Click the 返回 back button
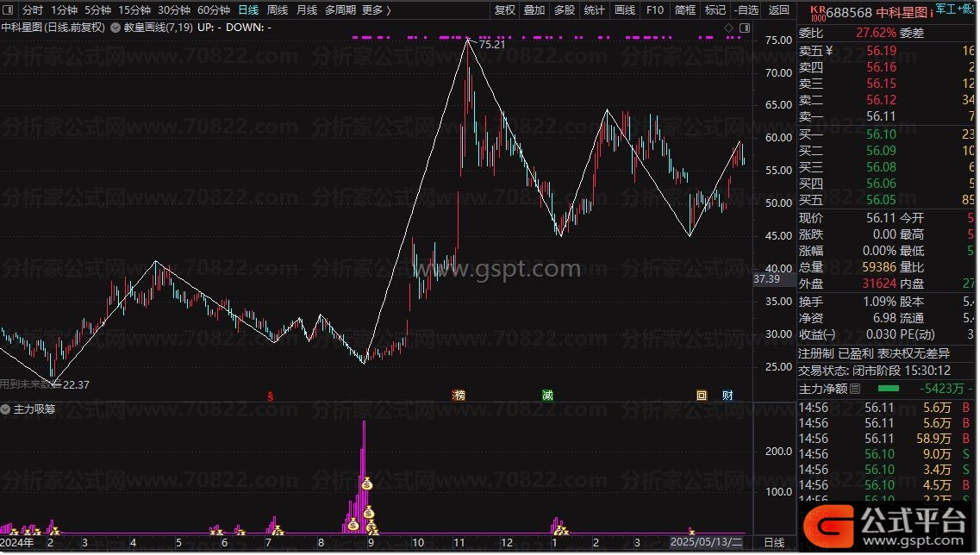Image resolution: width=980 pixels, height=555 pixels. [778, 10]
